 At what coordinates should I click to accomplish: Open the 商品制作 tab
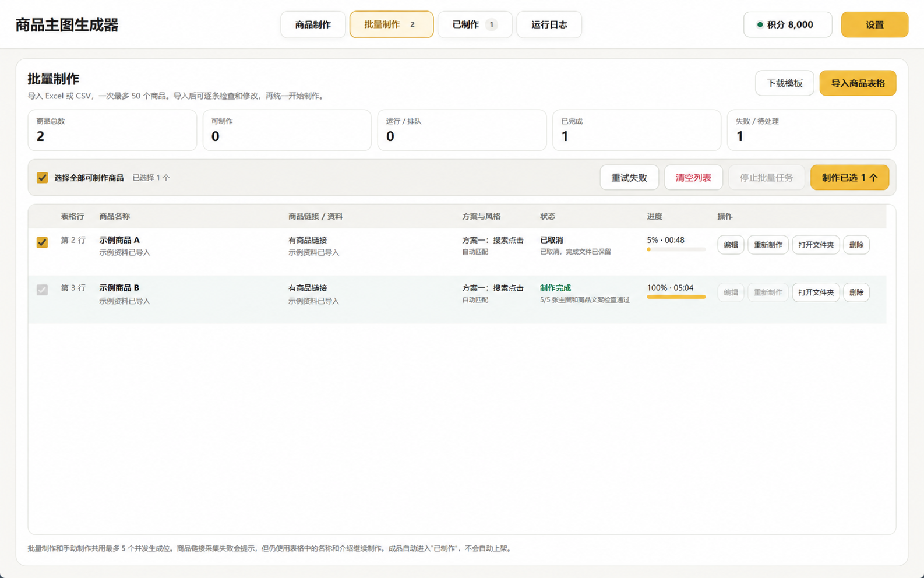point(313,24)
